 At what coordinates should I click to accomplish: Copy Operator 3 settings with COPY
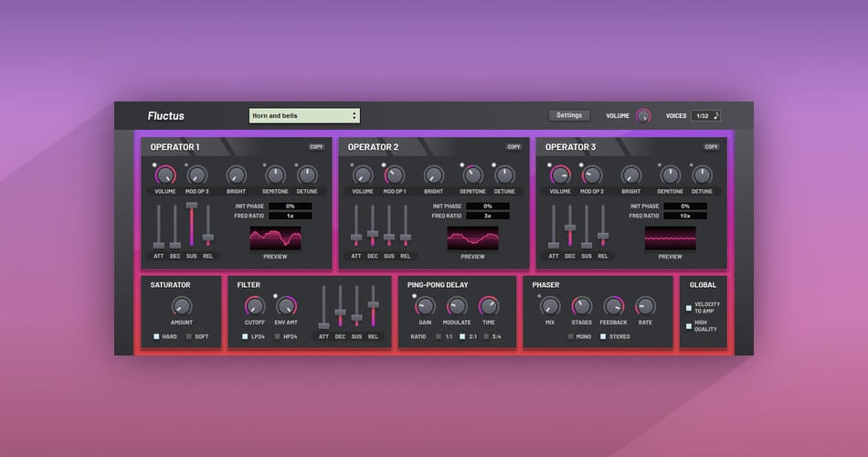pos(712,147)
